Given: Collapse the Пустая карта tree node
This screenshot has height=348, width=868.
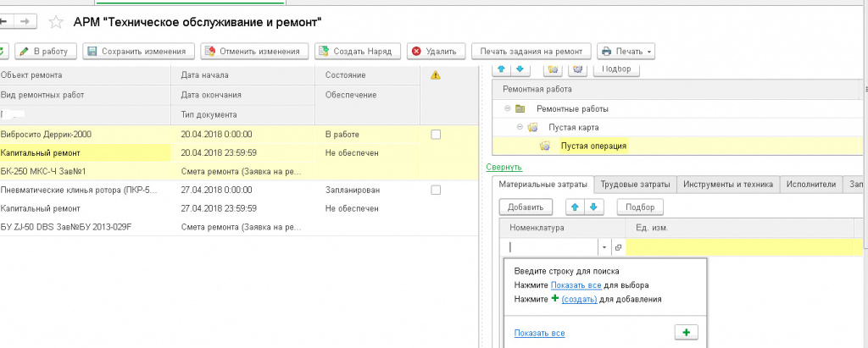Looking at the screenshot, I should [520, 127].
